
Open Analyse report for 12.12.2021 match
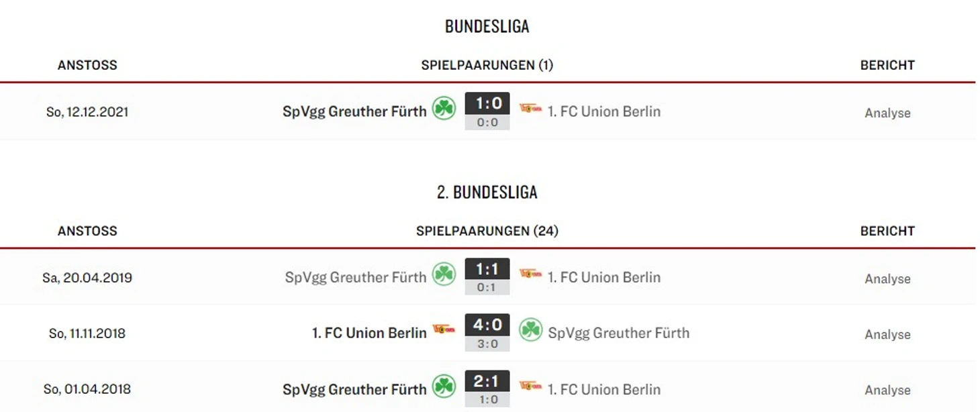(887, 113)
